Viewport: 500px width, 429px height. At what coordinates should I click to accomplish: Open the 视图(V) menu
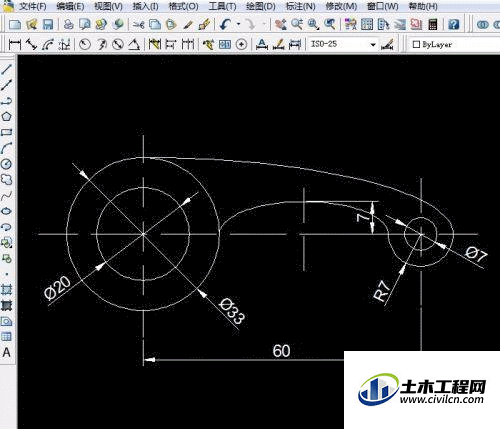point(108,6)
